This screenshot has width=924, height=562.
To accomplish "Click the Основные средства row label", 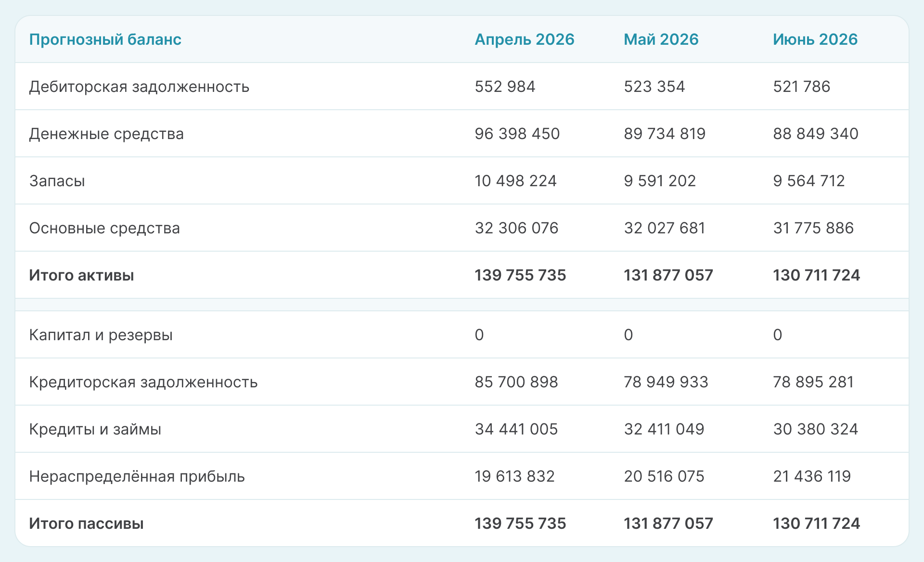I will pyautogui.click(x=104, y=228).
